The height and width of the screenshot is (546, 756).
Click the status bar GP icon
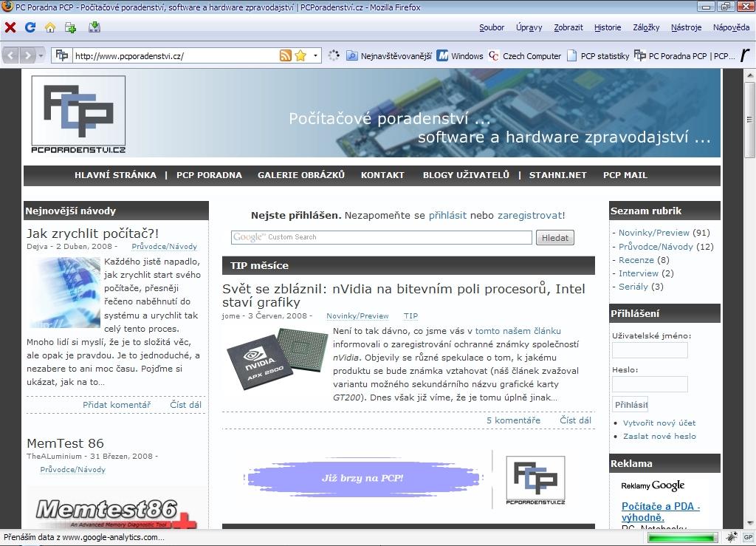[748, 537]
